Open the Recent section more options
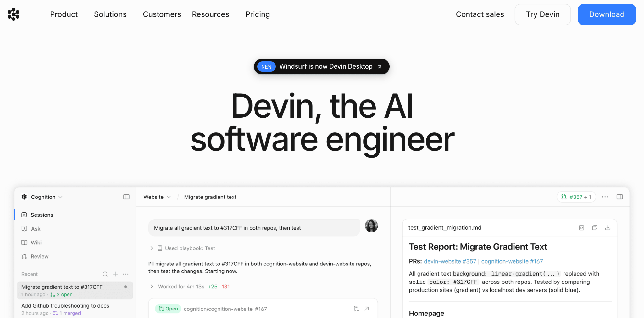Screen dimensions: 644x318 click(x=125, y=274)
